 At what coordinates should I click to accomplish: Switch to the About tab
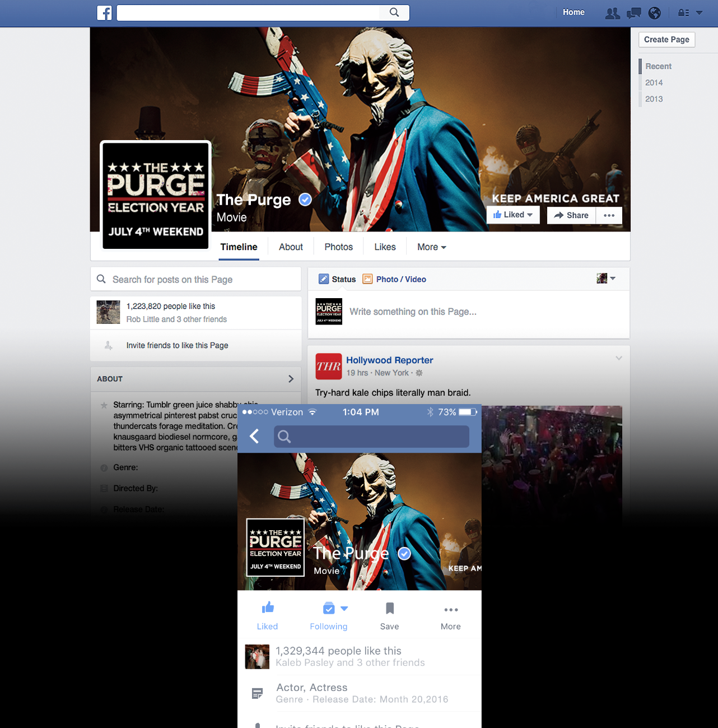291,247
